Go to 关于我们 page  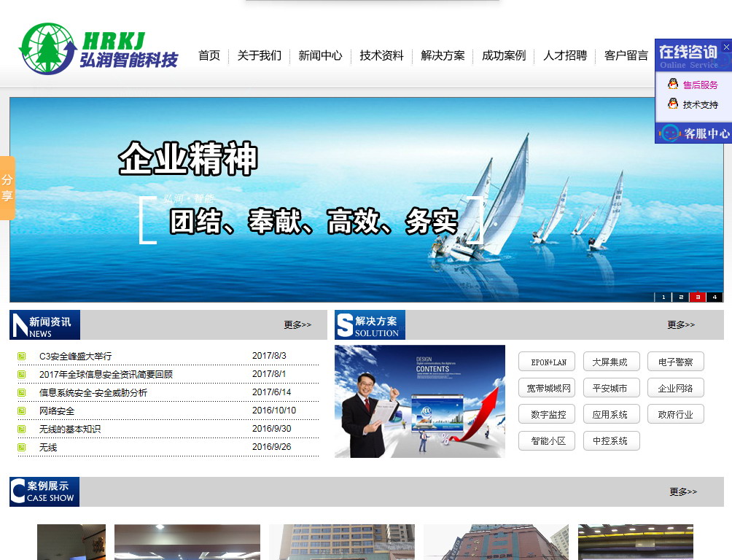coord(259,55)
